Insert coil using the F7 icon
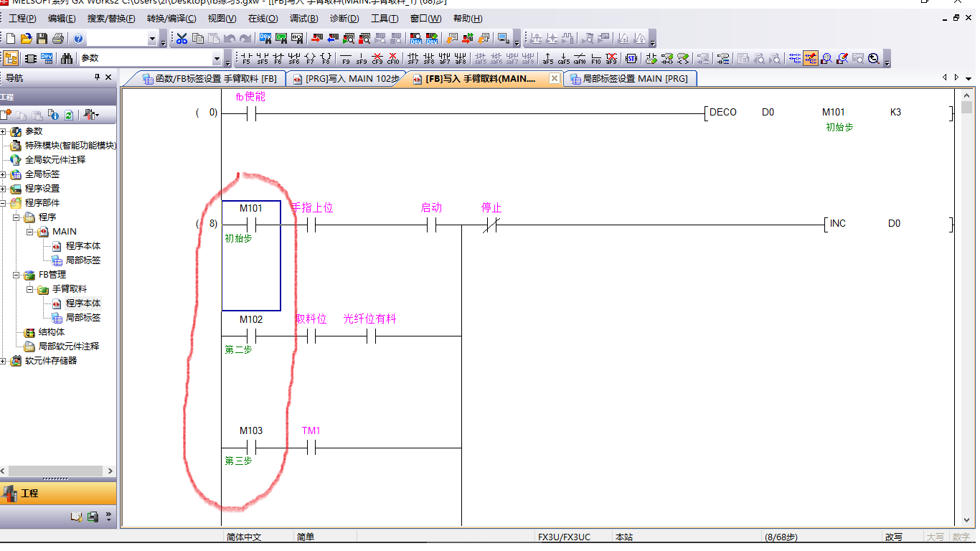The image size is (980, 551). click(310, 59)
